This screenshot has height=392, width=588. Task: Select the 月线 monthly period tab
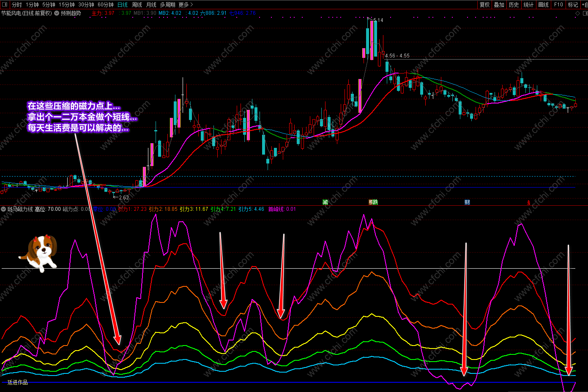[151, 5]
